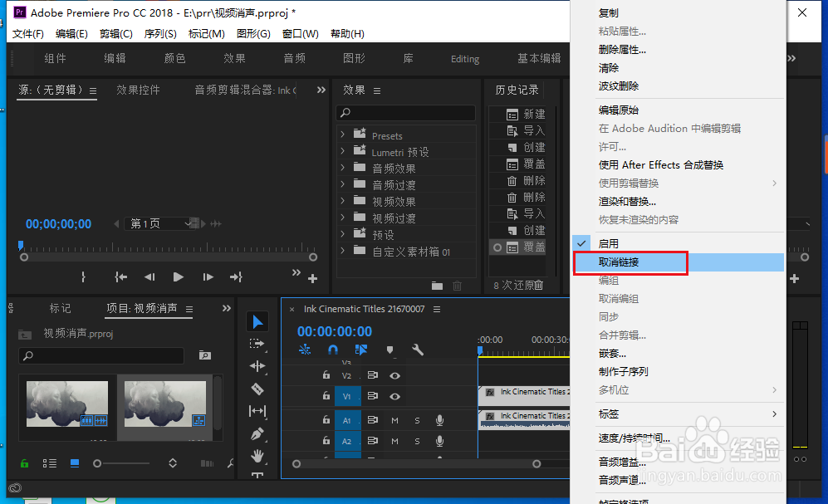Solo audio track A2 with the S button
This screenshot has width=828, height=504.
417,440
